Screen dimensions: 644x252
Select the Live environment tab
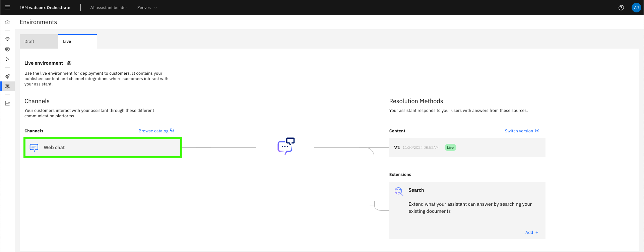[77, 42]
